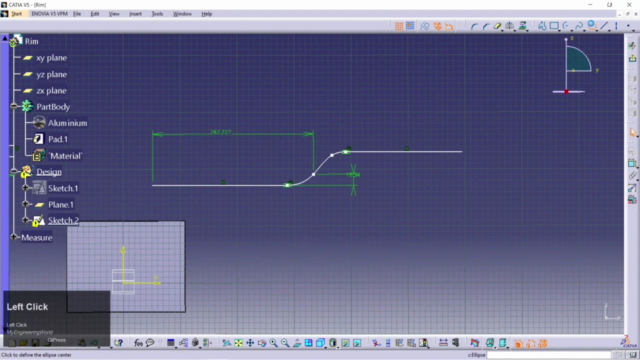
Task: Click Create Multi-View icon
Action: tap(309, 343)
